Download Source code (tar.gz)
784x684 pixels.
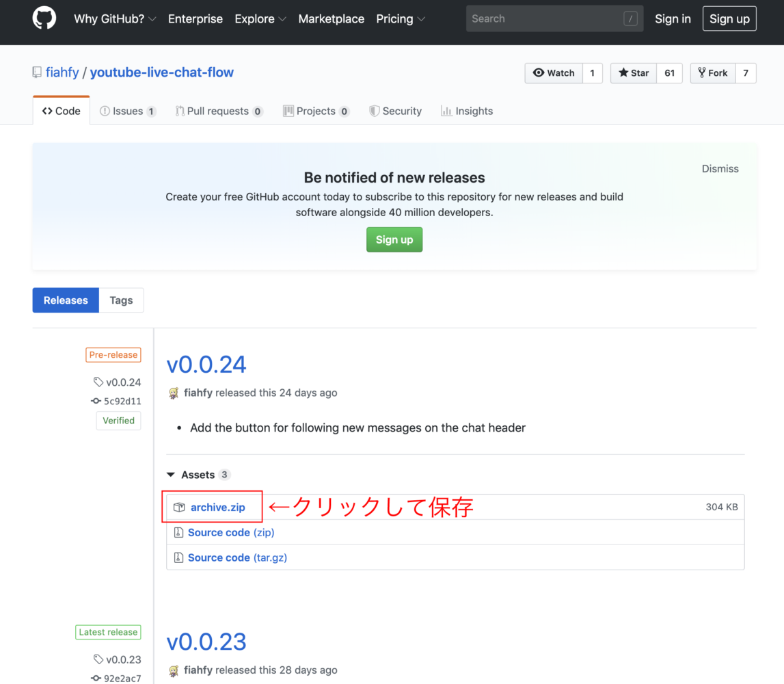point(237,557)
